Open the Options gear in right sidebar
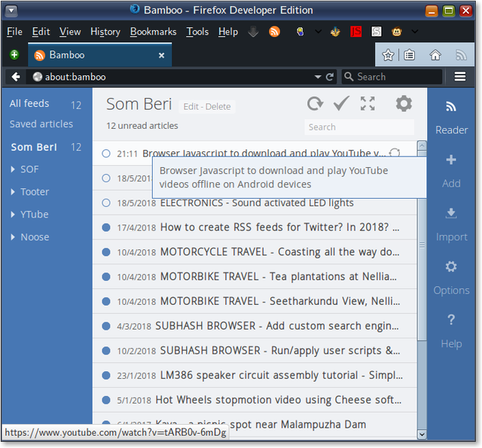Viewport: 482px width, 448px height. (451, 267)
